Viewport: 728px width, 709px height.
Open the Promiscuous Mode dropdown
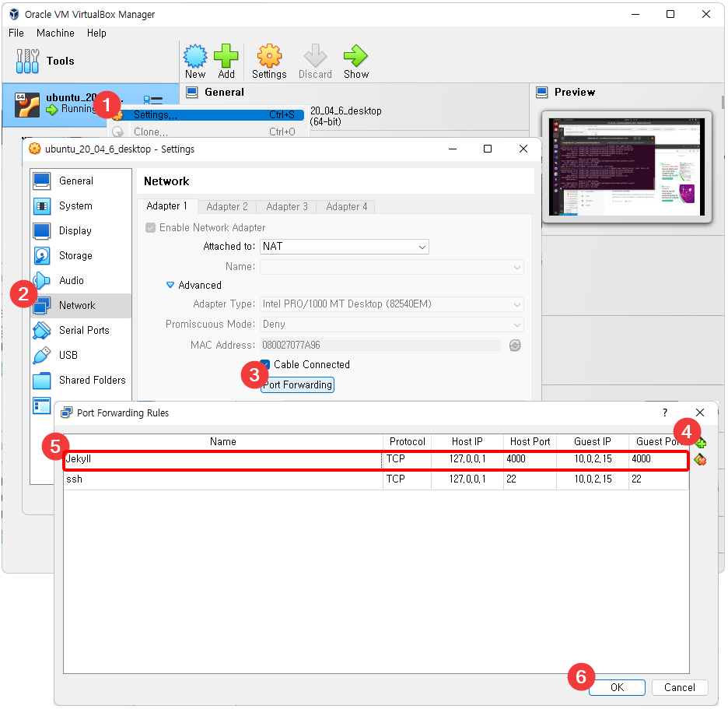(392, 325)
